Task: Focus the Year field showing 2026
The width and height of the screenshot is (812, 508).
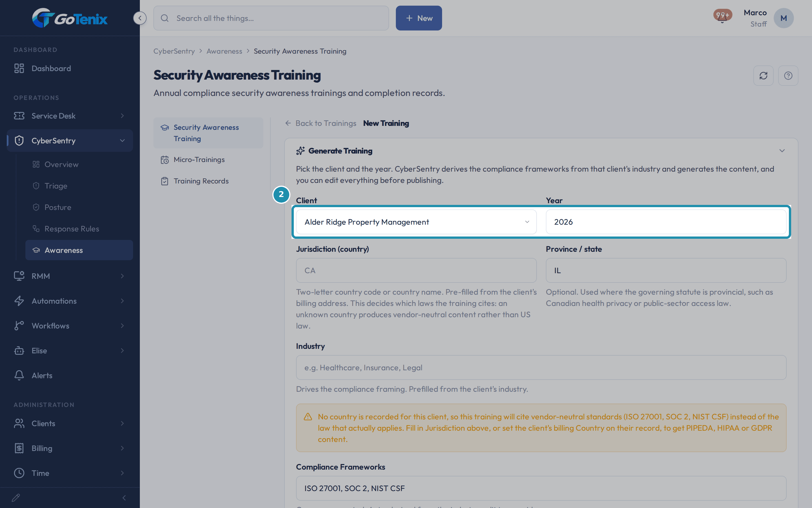Action: point(666,222)
